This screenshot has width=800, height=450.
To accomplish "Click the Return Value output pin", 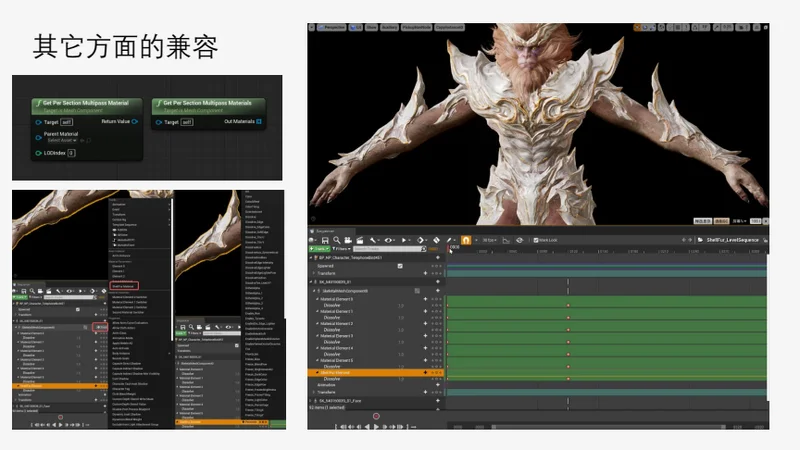I will [x=135, y=121].
